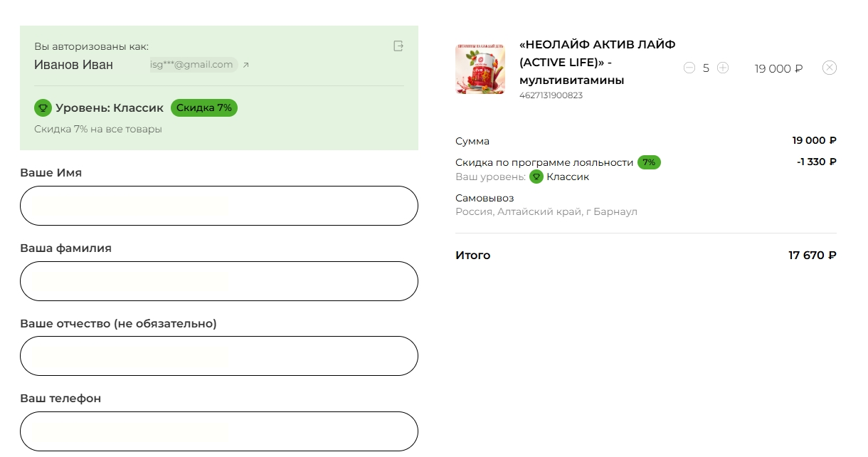Click the green Скидка 7% badge

(x=204, y=108)
